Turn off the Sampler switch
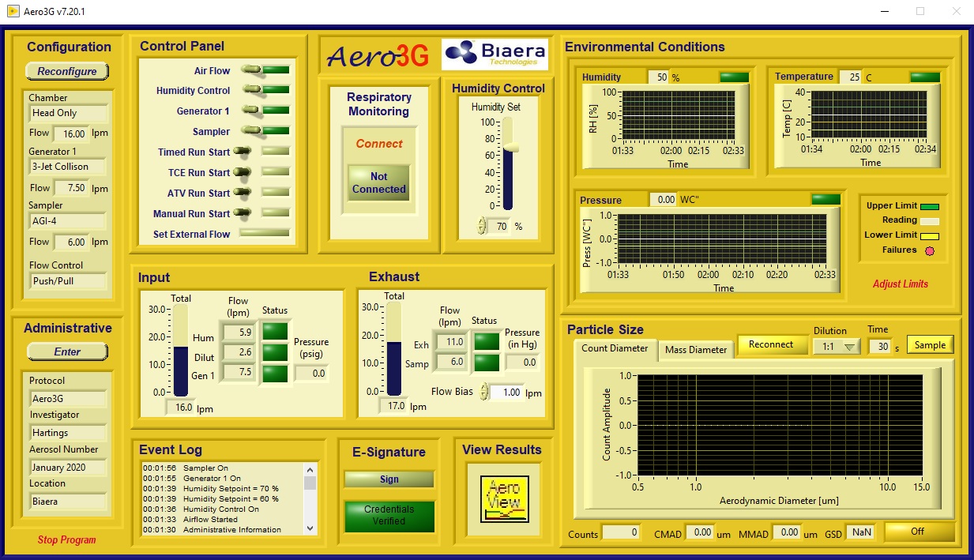The image size is (974, 560). pyautogui.click(x=252, y=131)
